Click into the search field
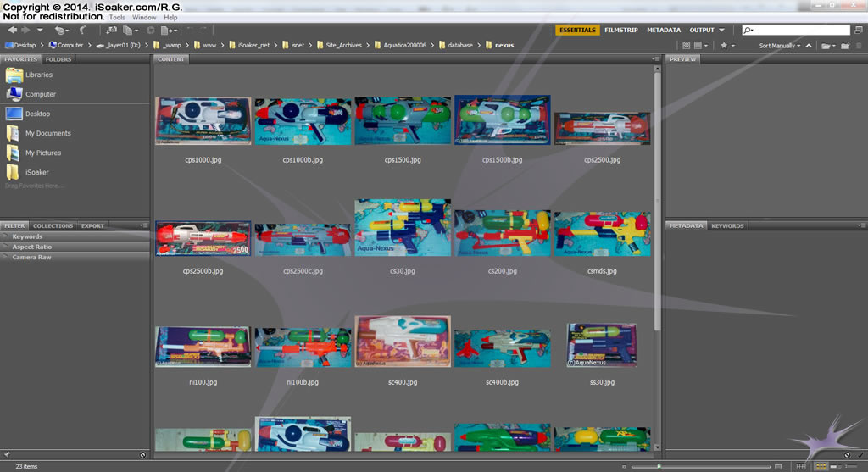This screenshot has height=472, width=868. tap(795, 30)
